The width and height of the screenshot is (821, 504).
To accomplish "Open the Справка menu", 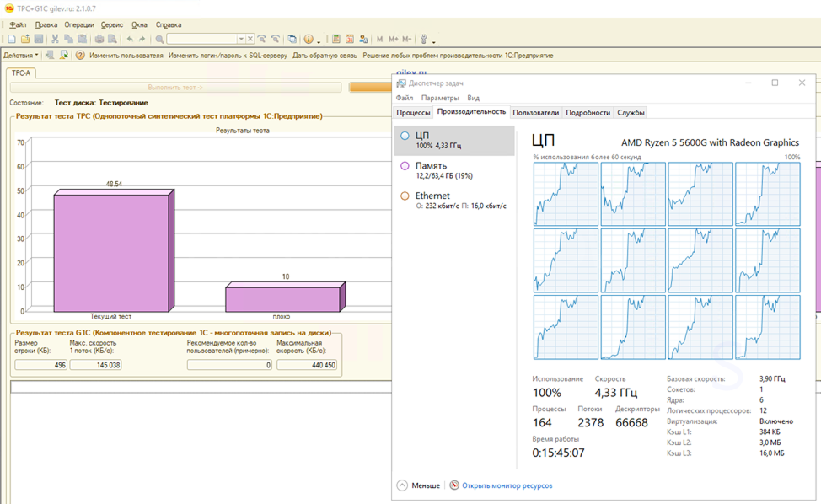I will coord(169,24).
